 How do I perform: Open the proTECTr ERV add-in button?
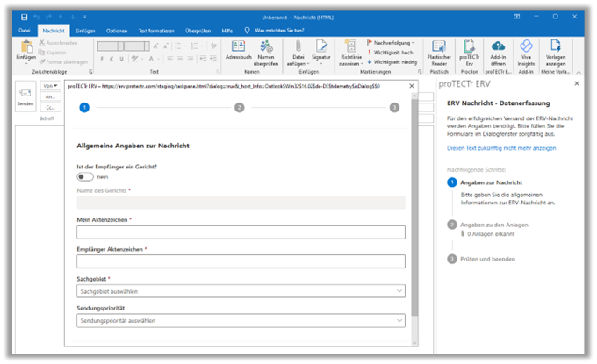[470, 50]
